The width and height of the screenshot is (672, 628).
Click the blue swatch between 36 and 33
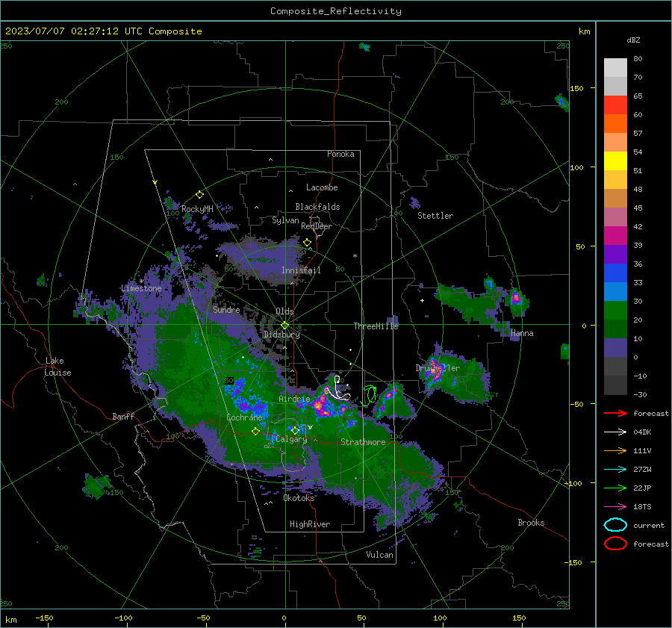pyautogui.click(x=615, y=273)
